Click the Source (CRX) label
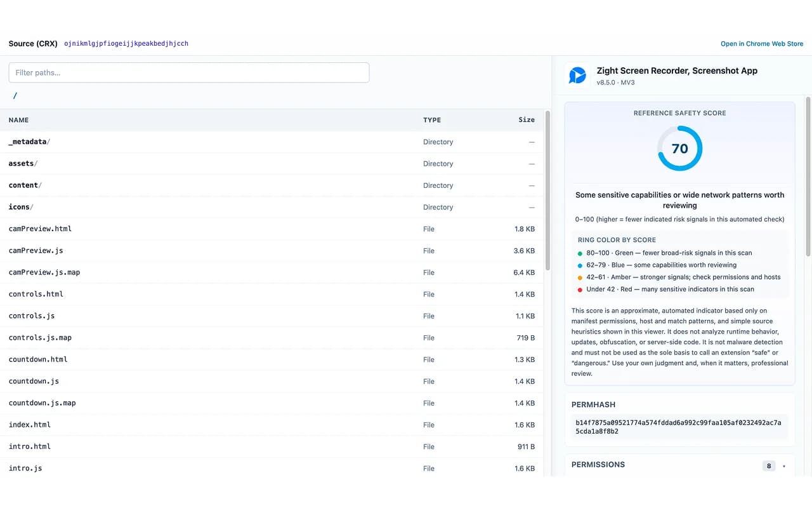This screenshot has height=508, width=812. pos(33,44)
